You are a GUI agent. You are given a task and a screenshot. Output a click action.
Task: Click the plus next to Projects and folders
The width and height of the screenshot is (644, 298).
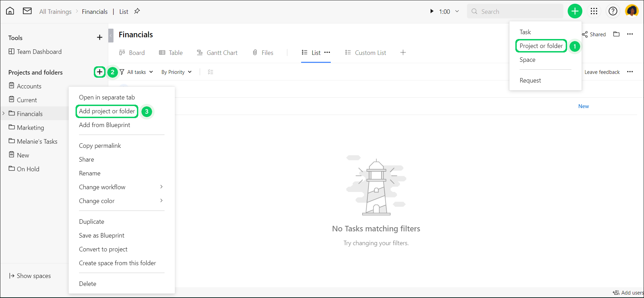pyautogui.click(x=100, y=72)
